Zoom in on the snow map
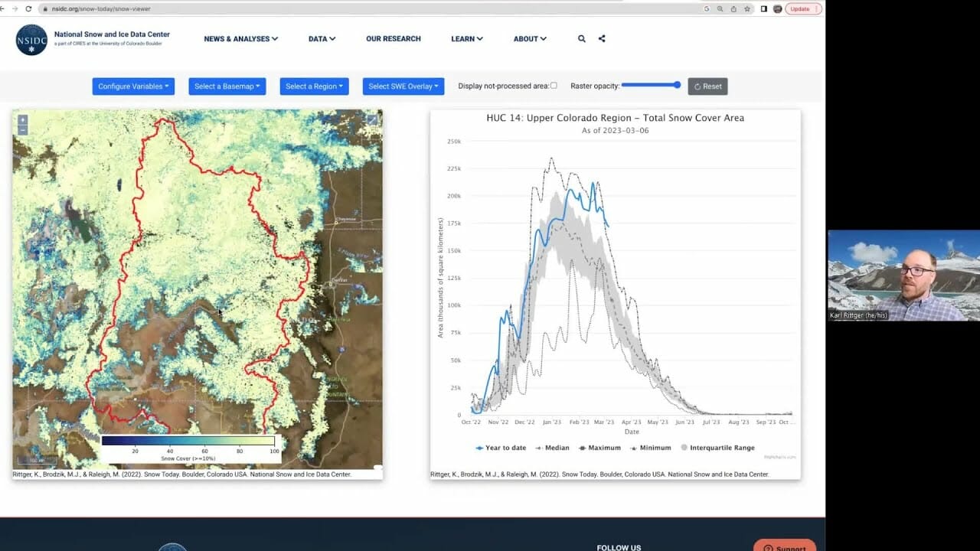 pyautogui.click(x=23, y=119)
